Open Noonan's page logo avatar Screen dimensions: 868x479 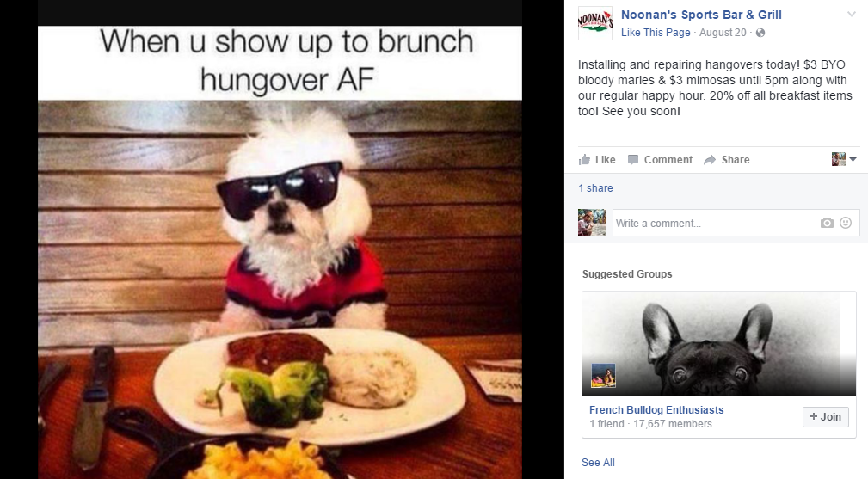click(595, 23)
